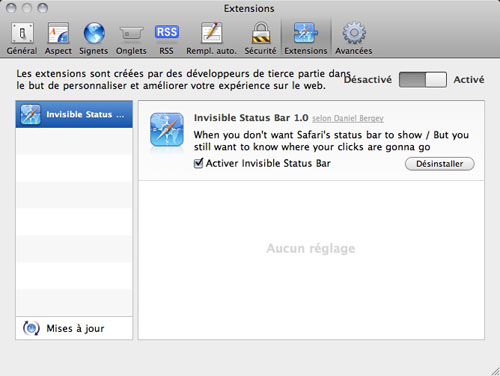Open the Avancées gear pane
The image size is (500, 376).
click(354, 38)
